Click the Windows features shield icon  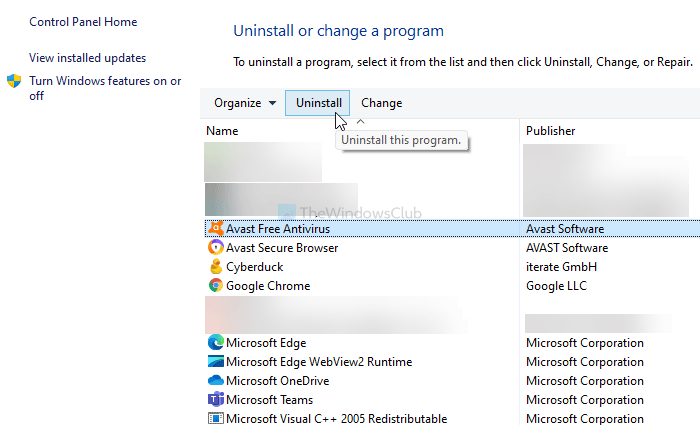click(x=14, y=81)
